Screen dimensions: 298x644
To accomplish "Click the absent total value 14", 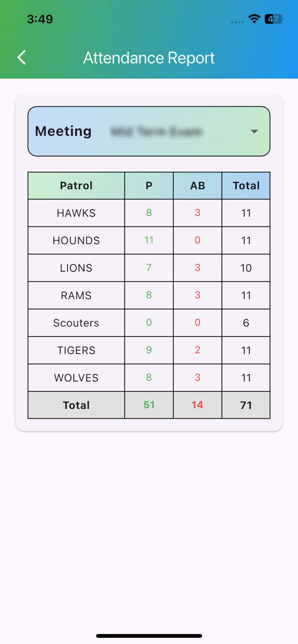I will coord(198,405).
